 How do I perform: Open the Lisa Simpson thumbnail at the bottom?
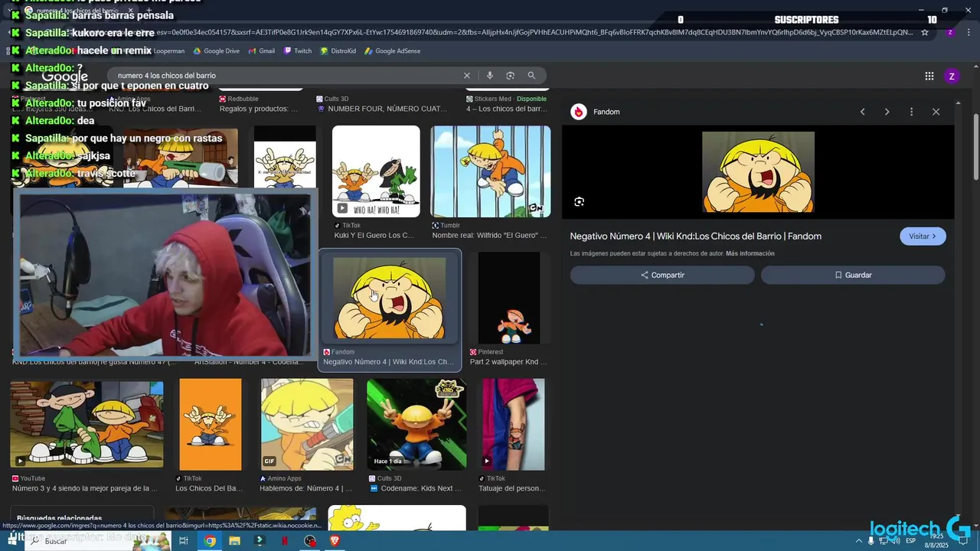point(397,518)
